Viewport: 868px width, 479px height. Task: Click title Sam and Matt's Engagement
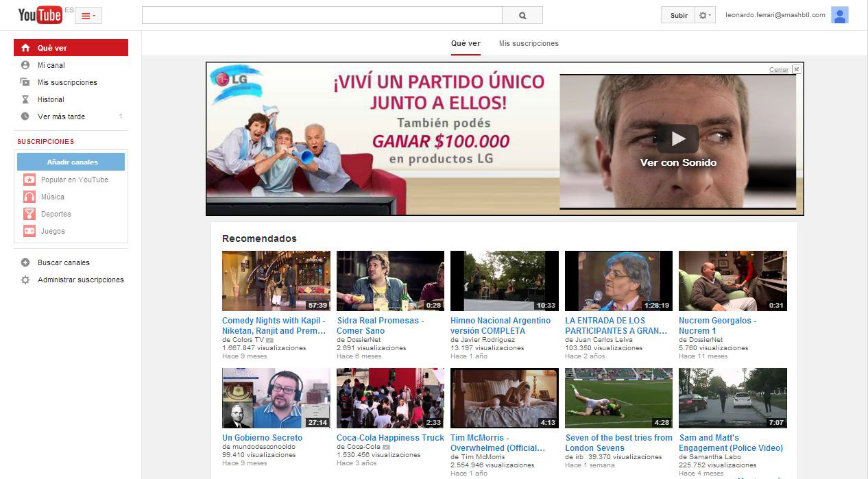pos(731,443)
